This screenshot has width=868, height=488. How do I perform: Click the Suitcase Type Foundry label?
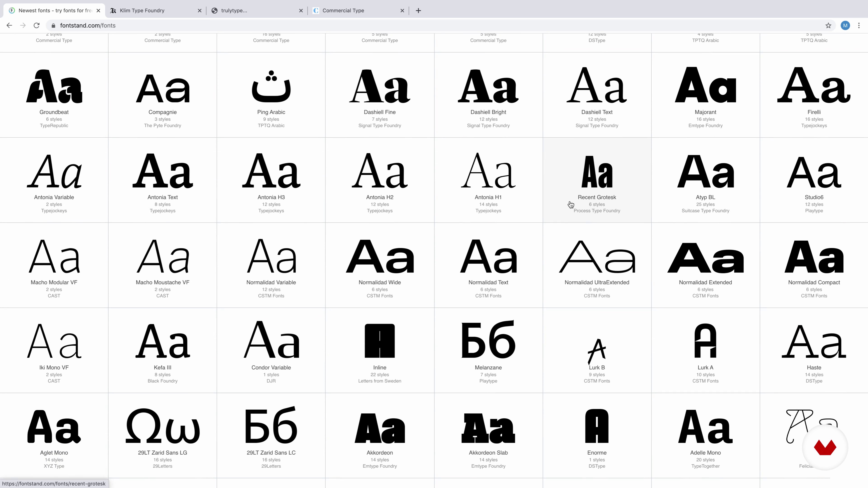705,211
